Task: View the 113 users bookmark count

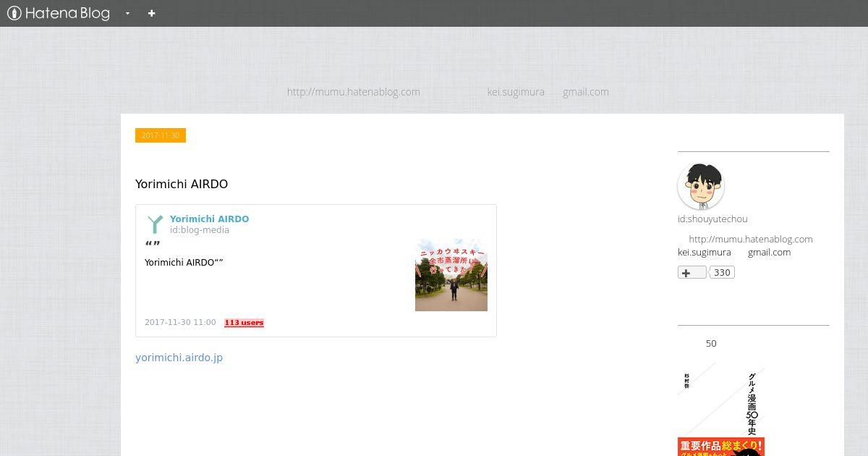Action: click(244, 323)
